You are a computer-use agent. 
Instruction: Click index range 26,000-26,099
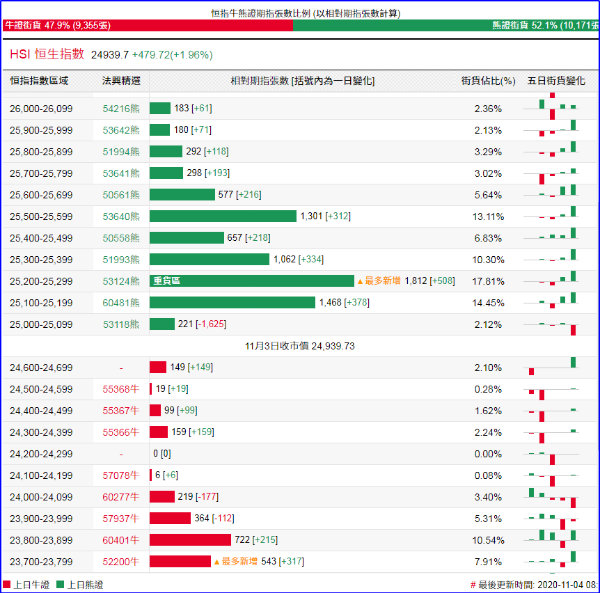pos(41,109)
